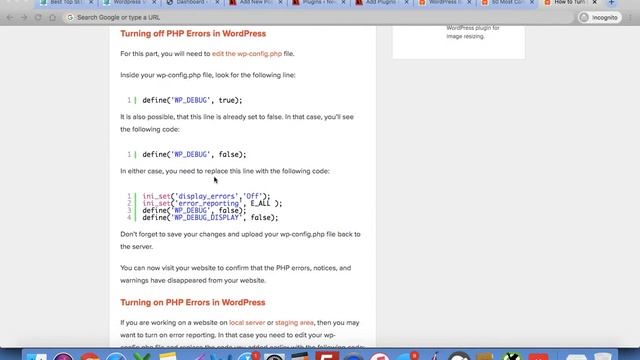Click the Turning off PHP Errors in WordPress heading

193,33
